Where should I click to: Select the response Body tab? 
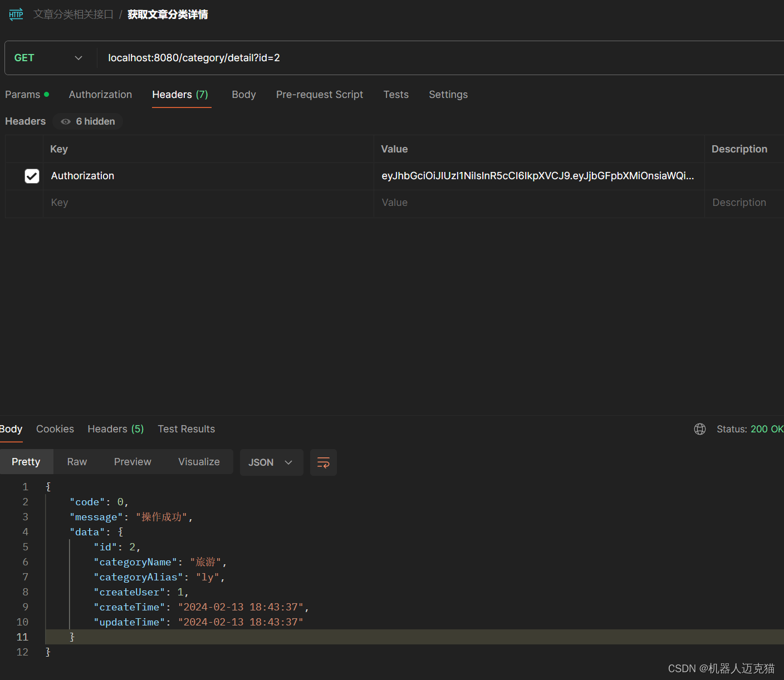[x=11, y=429]
